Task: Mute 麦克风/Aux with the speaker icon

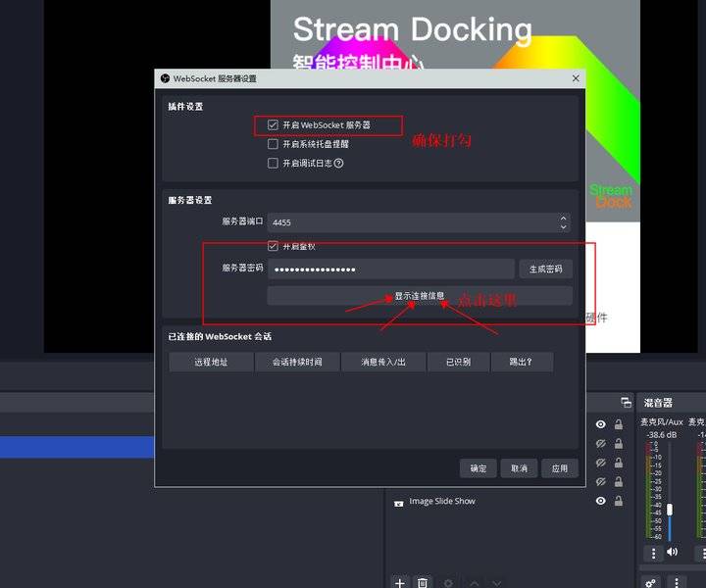Action: (672, 552)
